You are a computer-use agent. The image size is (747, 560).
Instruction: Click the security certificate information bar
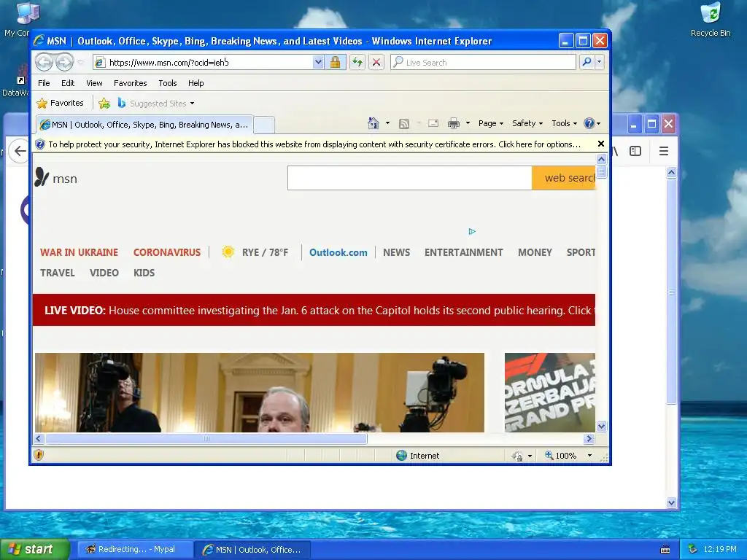[x=314, y=144]
